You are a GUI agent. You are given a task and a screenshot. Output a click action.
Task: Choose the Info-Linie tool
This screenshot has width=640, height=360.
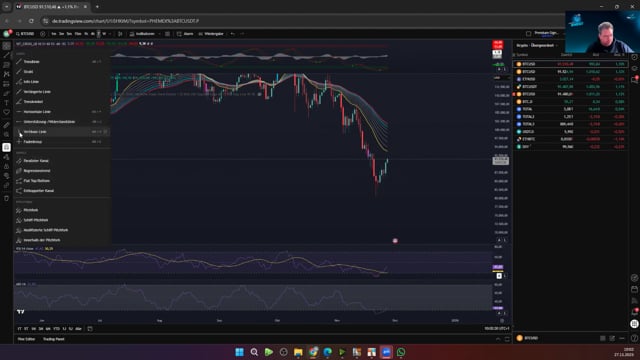tap(62, 82)
